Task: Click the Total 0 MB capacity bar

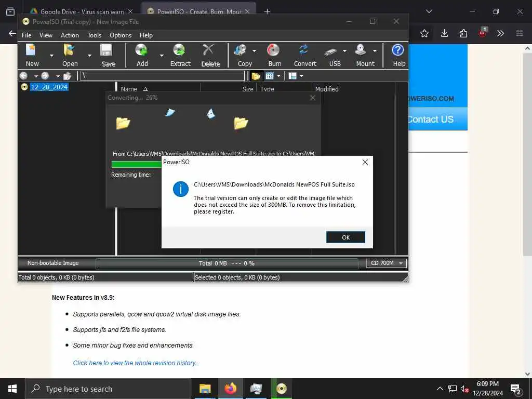Action: [x=227, y=263]
